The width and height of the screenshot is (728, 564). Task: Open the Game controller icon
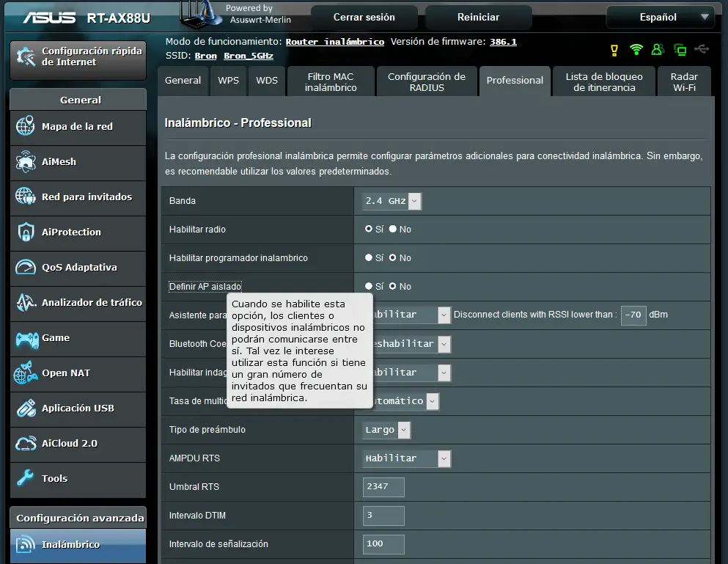[27, 339]
